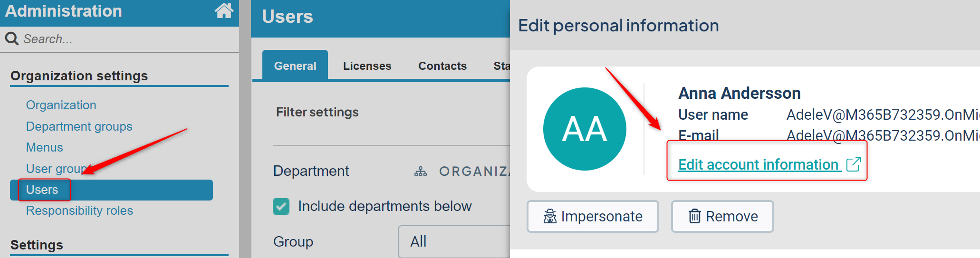
Task: Click the organization hierarchy icon beside Department
Action: [421, 172]
